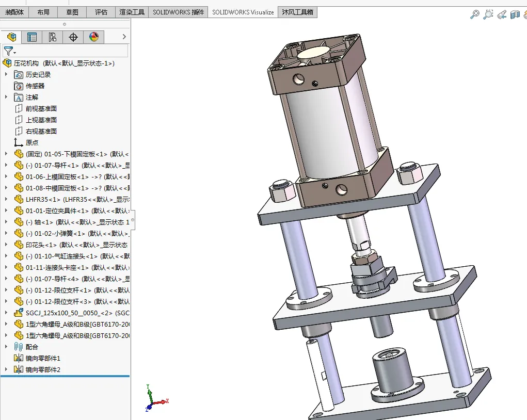Switch to the 装配体 ribbon tab
The image size is (527, 420).
click(x=14, y=12)
